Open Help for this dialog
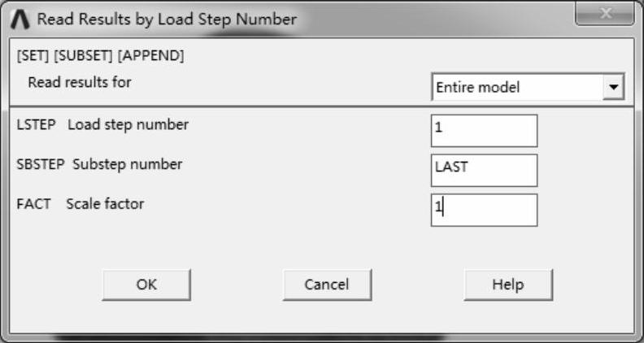The width and height of the screenshot is (644, 343). pos(507,284)
